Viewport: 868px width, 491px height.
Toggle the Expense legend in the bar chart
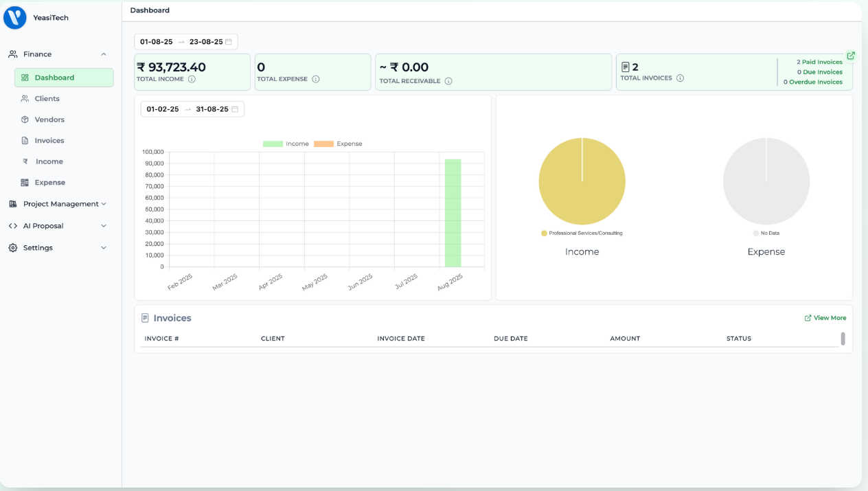[x=338, y=144]
